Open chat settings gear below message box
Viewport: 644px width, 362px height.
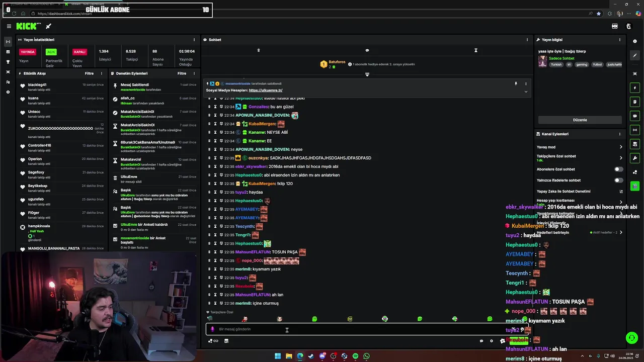(492, 341)
